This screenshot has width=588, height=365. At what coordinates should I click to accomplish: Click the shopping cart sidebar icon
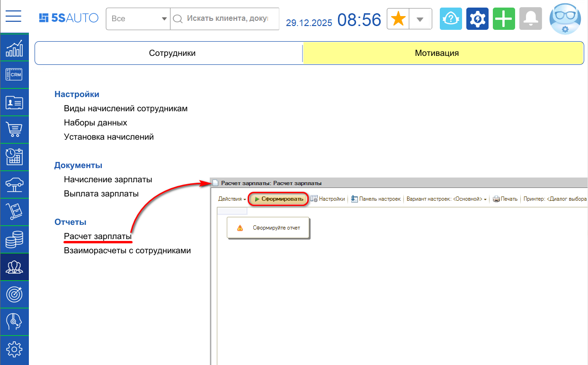point(14,129)
